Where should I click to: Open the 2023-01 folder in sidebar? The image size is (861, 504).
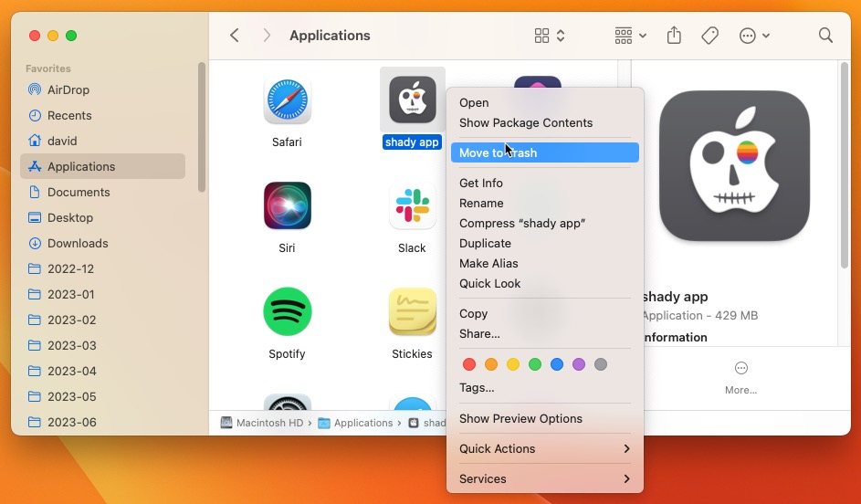click(x=102, y=294)
